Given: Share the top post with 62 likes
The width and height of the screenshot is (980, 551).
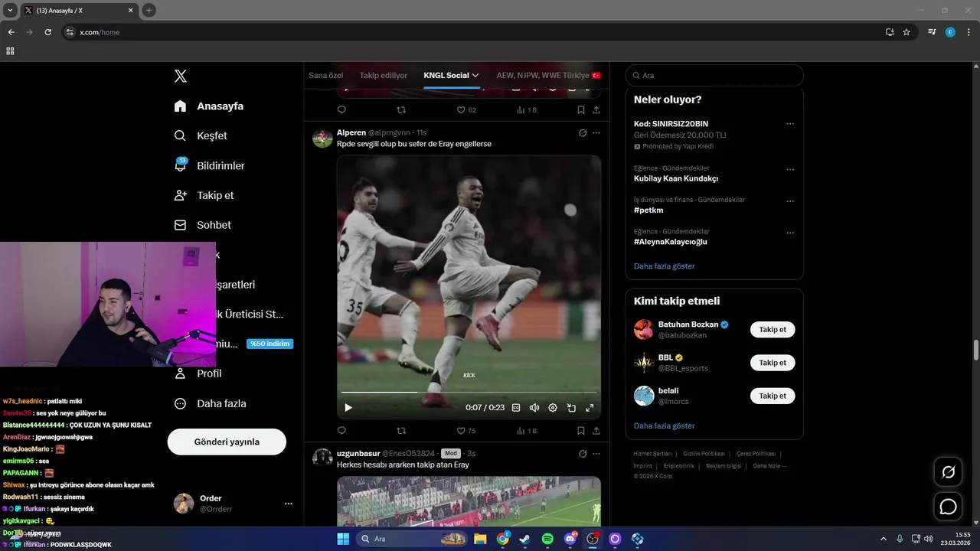Looking at the screenshot, I should (x=596, y=109).
